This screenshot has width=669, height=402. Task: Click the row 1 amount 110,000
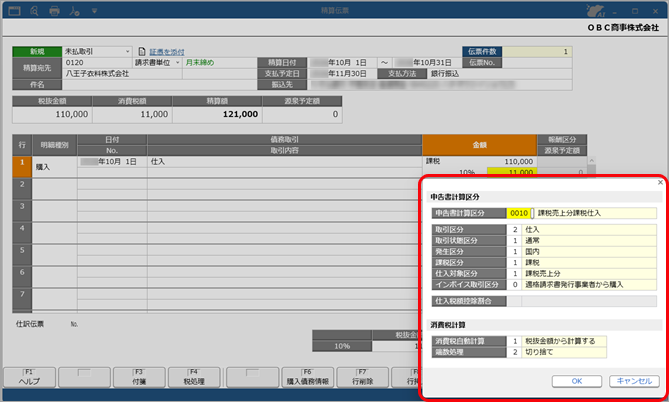click(518, 162)
